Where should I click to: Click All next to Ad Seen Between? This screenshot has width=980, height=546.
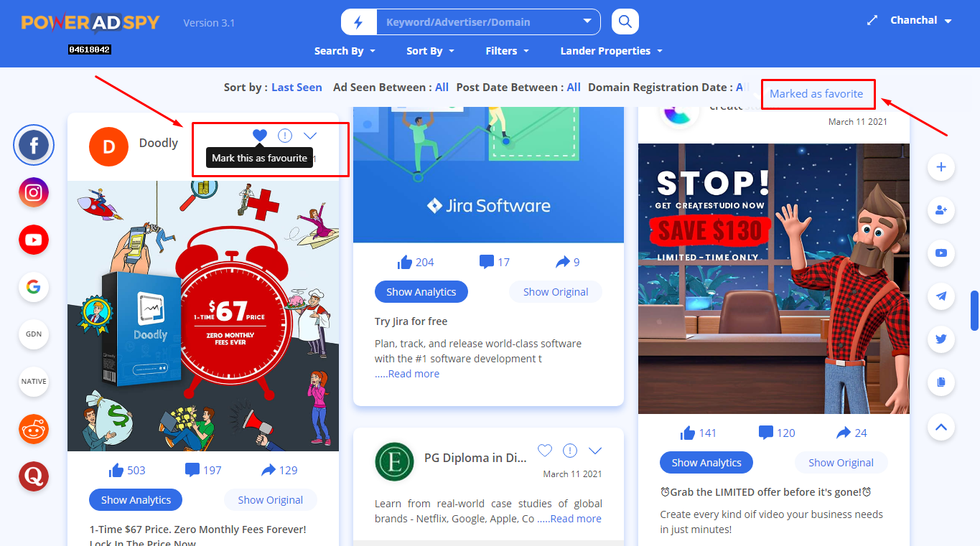[x=442, y=88]
